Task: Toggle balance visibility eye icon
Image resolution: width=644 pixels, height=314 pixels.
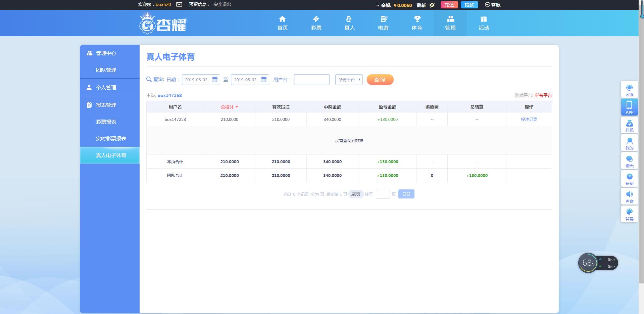Action: pos(432,5)
